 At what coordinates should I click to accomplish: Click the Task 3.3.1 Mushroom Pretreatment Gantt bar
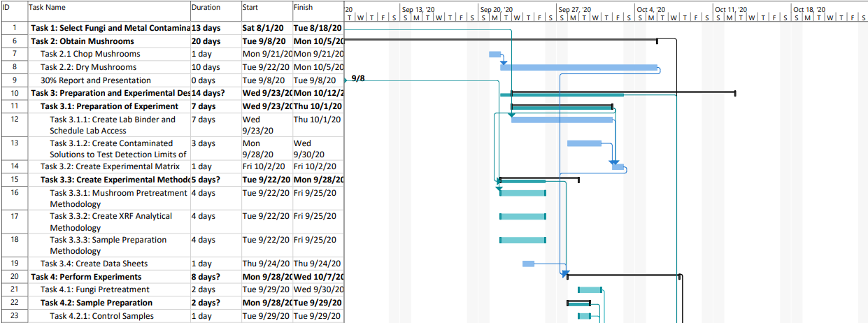522,193
